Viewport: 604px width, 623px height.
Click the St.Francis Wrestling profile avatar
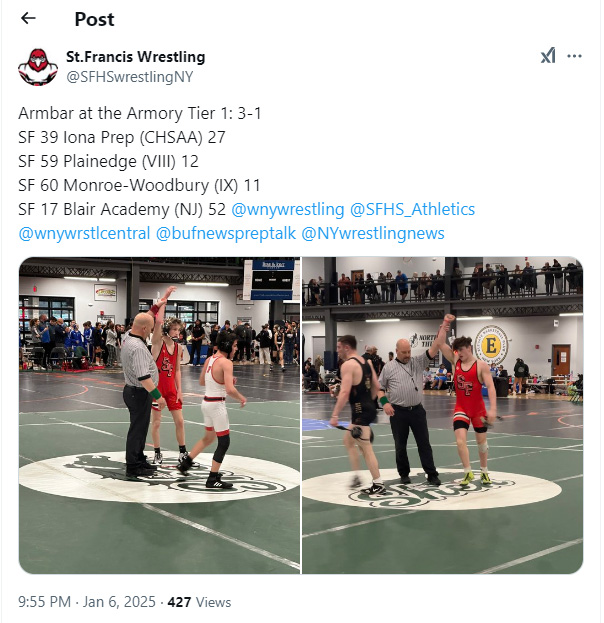tap(38, 67)
